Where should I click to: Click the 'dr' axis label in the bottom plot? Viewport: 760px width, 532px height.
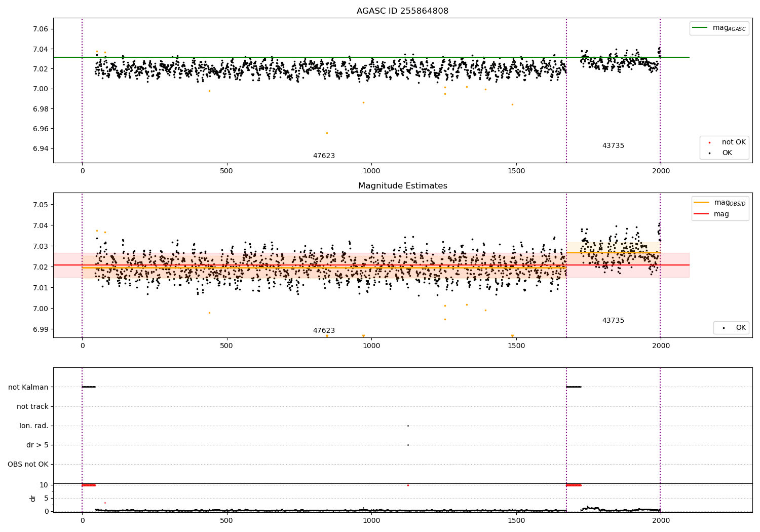(33, 498)
